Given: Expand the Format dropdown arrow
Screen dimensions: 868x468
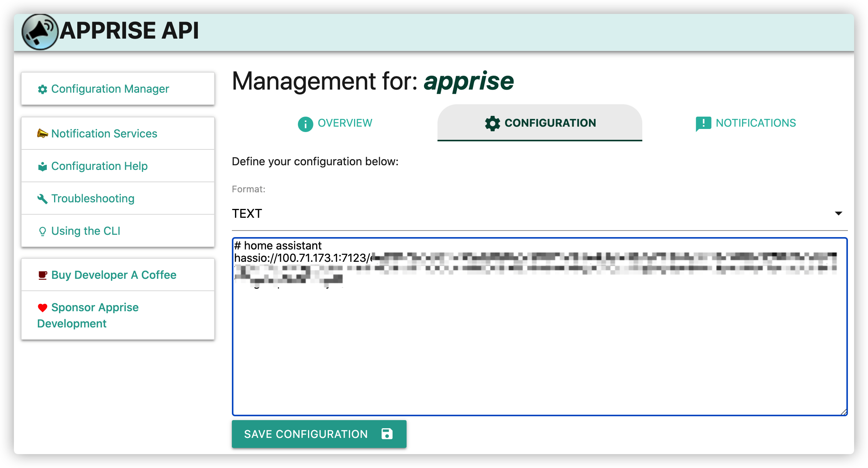Looking at the screenshot, I should 838,214.
